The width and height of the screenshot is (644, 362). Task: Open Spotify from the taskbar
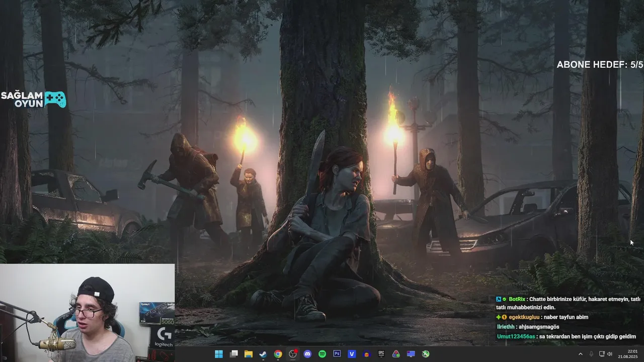coord(322,354)
